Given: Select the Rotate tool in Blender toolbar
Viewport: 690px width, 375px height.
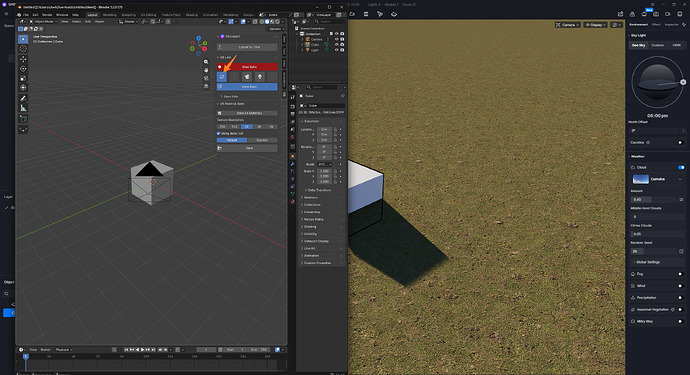Looking at the screenshot, I should coord(23,69).
